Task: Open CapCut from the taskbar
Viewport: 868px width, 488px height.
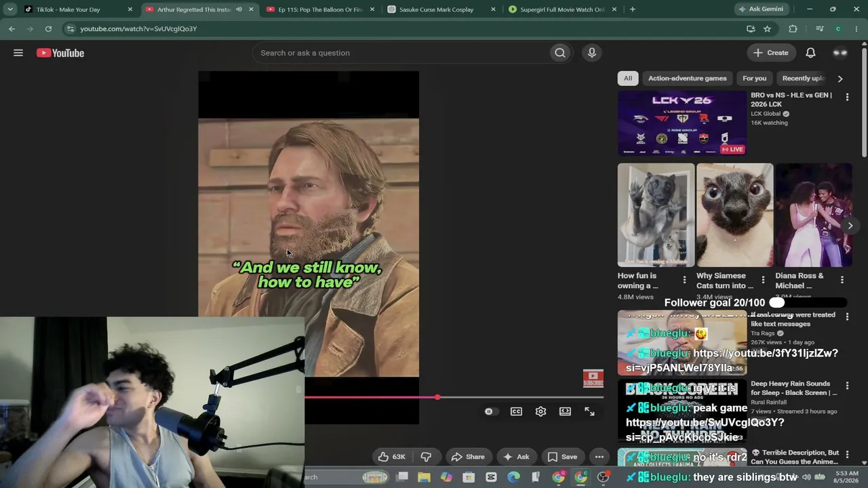Action: click(491, 477)
